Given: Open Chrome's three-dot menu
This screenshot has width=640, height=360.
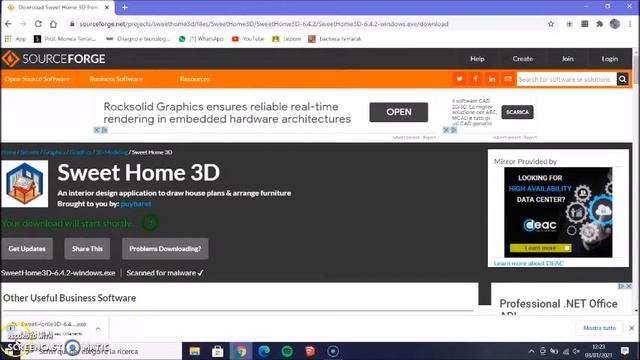Looking at the screenshot, I should pyautogui.click(x=631, y=24).
